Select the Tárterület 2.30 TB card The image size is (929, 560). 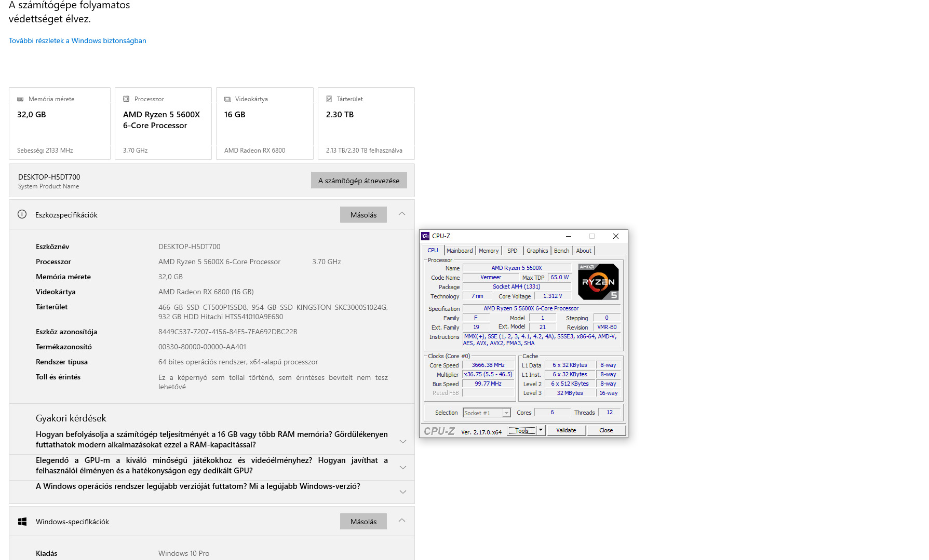pos(366,124)
